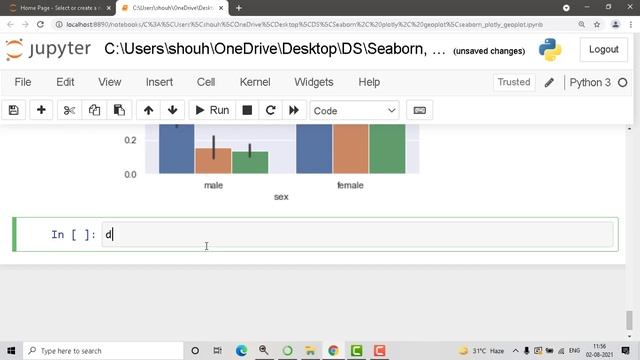Click the In [ ] cell prompt
Screen dimensions: 640x360
click(x=73, y=235)
